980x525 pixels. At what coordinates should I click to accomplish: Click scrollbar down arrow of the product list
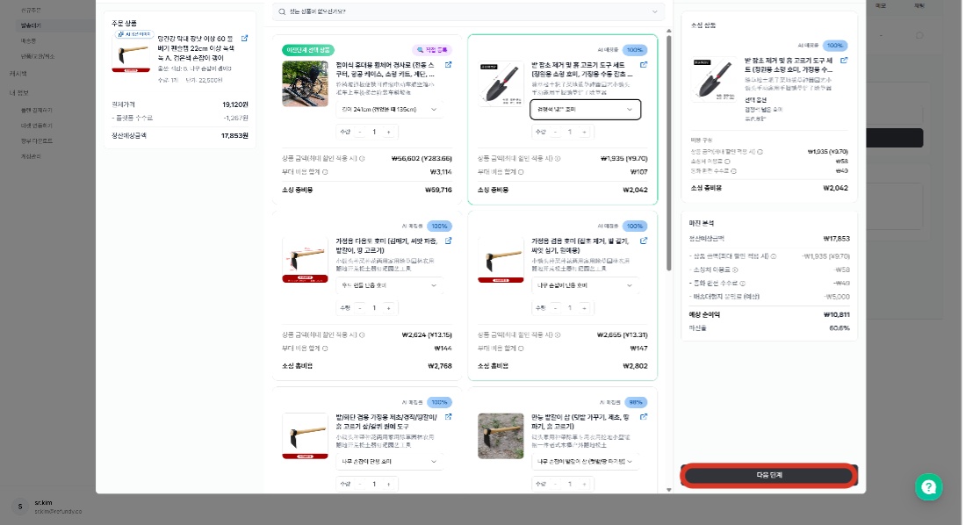(x=669, y=490)
